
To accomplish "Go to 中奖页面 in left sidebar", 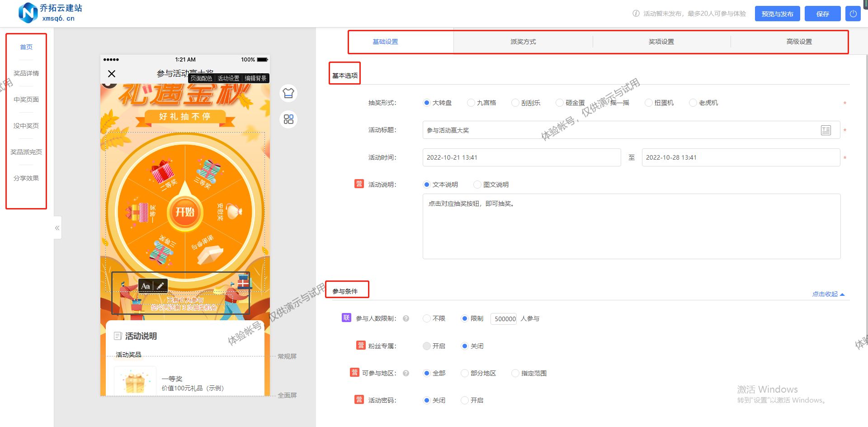I will point(26,99).
